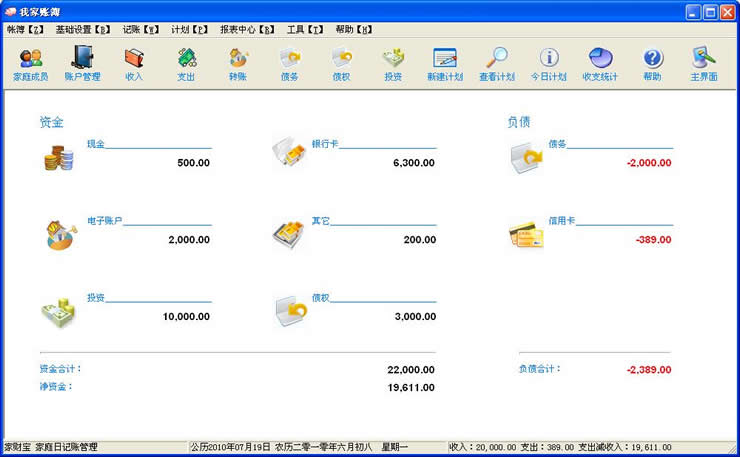Click the 债权 amount 3,000.00
This screenshot has height=457, width=740.
415,316
